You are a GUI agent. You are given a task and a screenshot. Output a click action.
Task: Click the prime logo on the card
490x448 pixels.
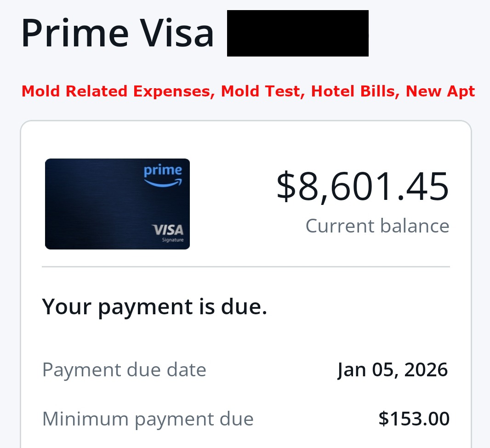163,170
